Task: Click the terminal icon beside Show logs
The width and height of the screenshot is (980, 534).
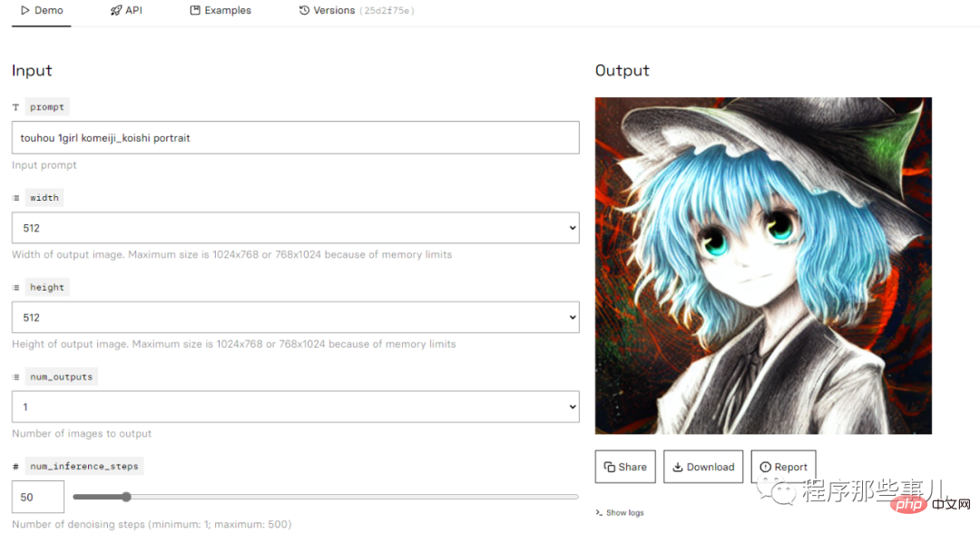Action: point(599,513)
